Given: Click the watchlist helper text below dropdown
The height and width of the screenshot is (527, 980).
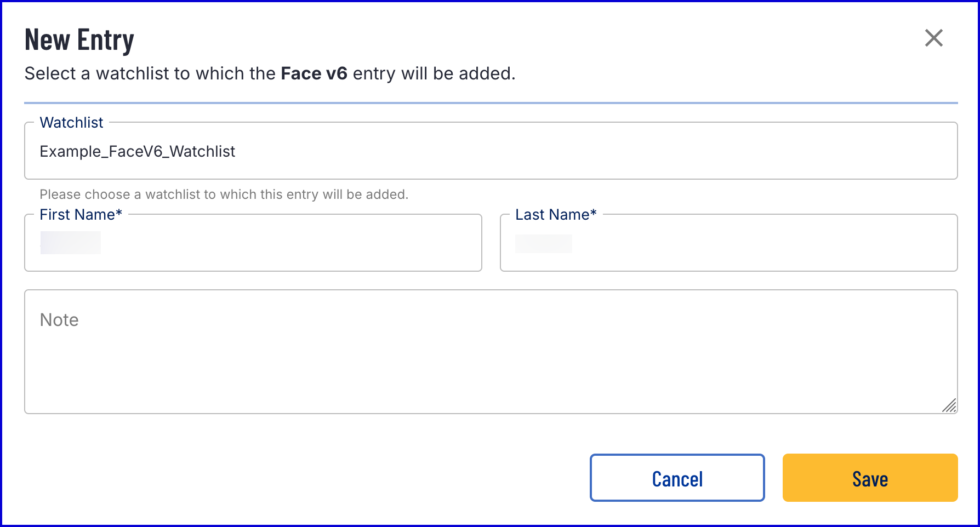Looking at the screenshot, I should tap(224, 194).
